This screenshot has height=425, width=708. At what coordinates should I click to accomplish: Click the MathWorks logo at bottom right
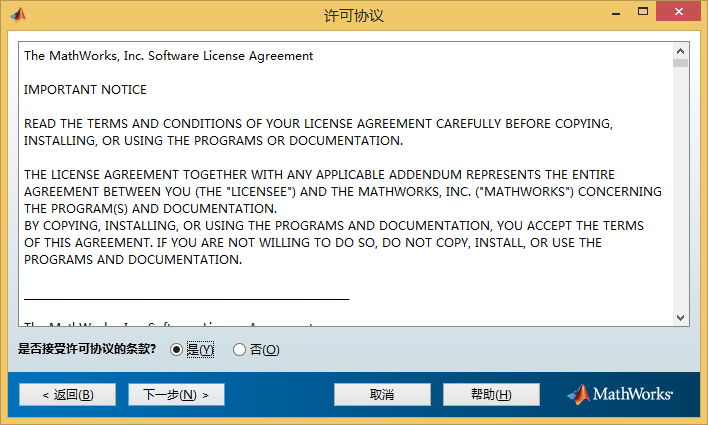pos(620,394)
